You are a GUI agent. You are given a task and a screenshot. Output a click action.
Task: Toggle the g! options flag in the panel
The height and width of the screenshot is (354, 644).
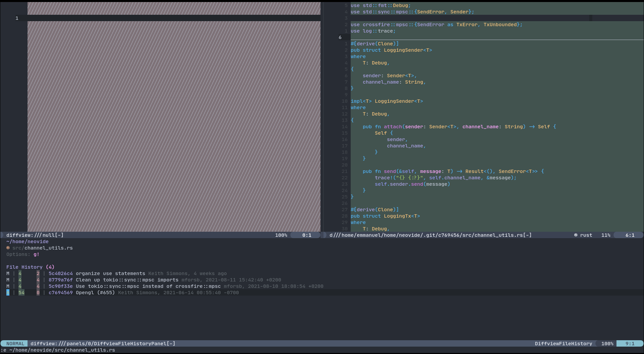click(x=36, y=254)
